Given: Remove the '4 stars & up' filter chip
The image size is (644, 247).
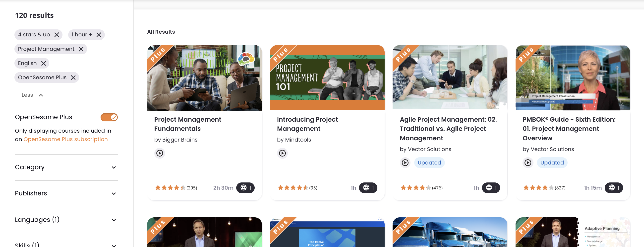Looking at the screenshot, I should pyautogui.click(x=57, y=35).
